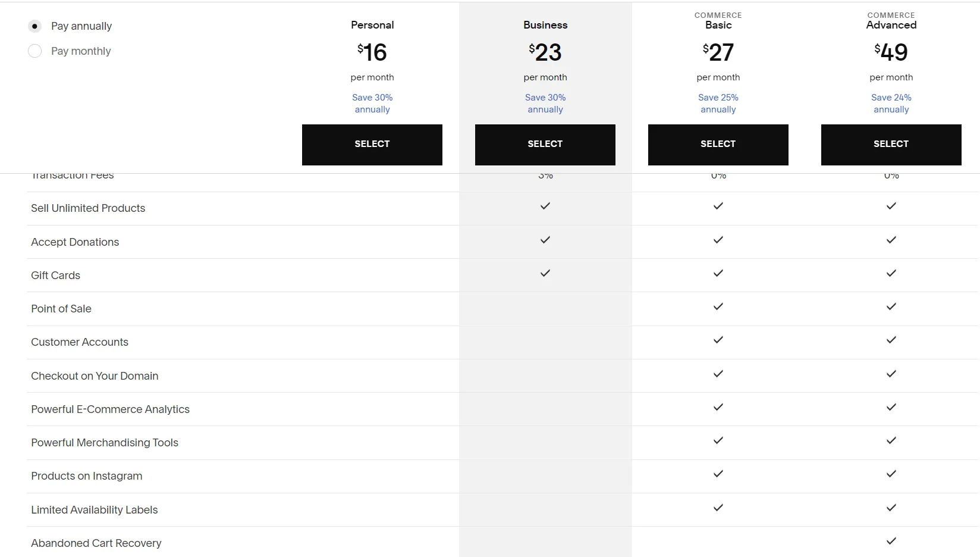Select the Pay annually radio button
This screenshot has height=557, width=980.
[35, 26]
